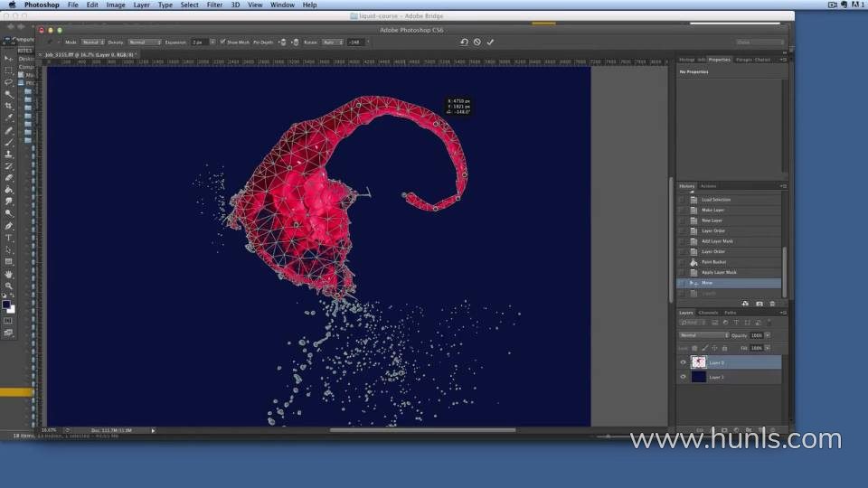Open the Rotate Auto dropdown
868x488 pixels.
(x=333, y=42)
